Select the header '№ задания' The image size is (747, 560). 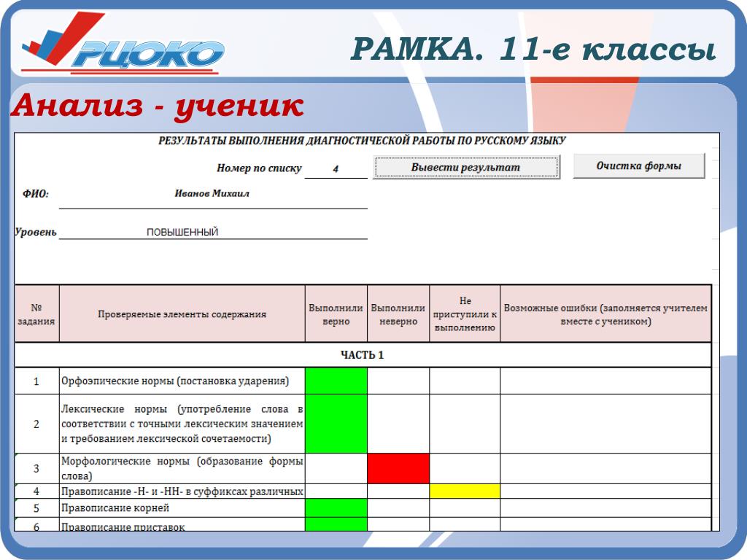(x=36, y=314)
